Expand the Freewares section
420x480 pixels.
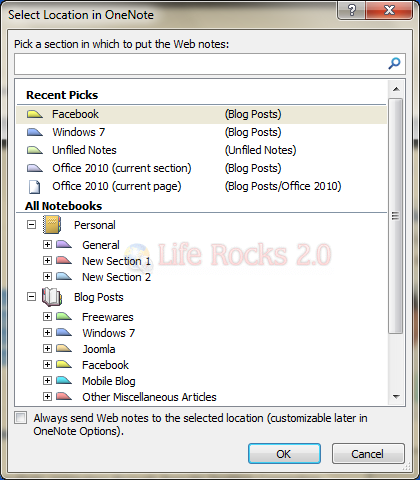pyautogui.click(x=47, y=316)
